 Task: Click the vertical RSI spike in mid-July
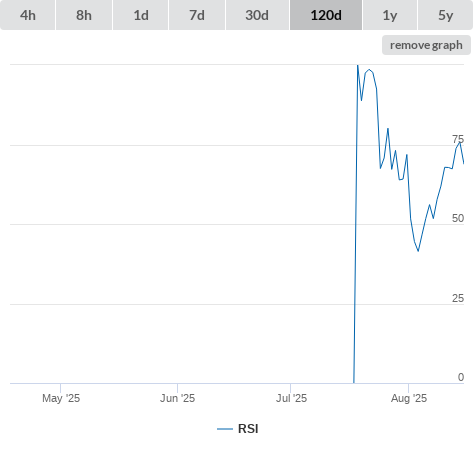pos(355,223)
